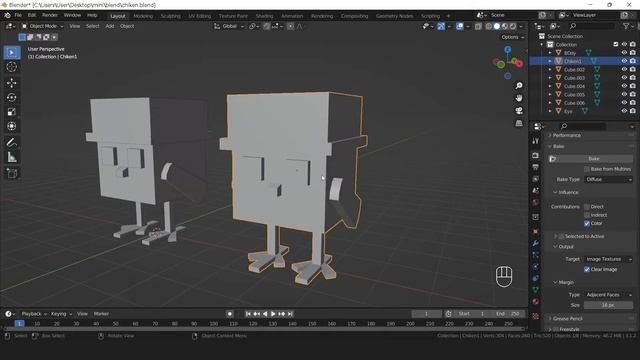Click the pan view hand icon
This screenshot has height=360, width=640.
[519, 98]
